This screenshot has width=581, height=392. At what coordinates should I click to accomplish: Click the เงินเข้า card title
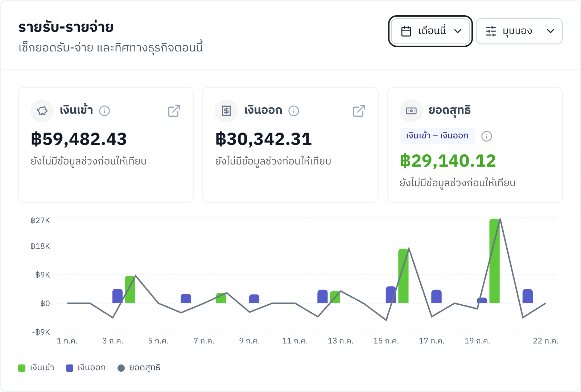(x=77, y=110)
